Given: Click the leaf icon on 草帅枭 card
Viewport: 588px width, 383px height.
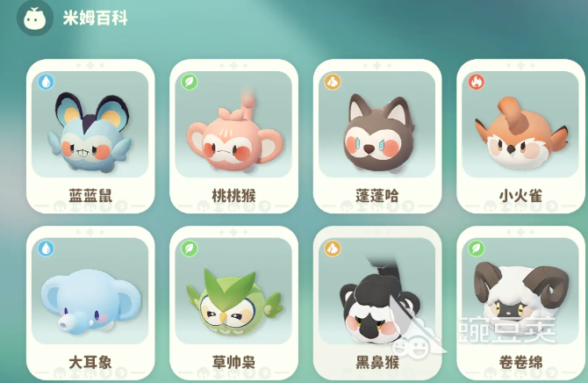Looking at the screenshot, I should (190, 249).
